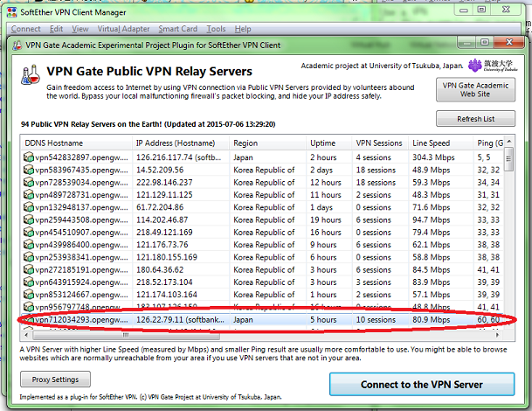Open the View menu
The height and width of the screenshot is (411, 532).
tap(80, 29)
